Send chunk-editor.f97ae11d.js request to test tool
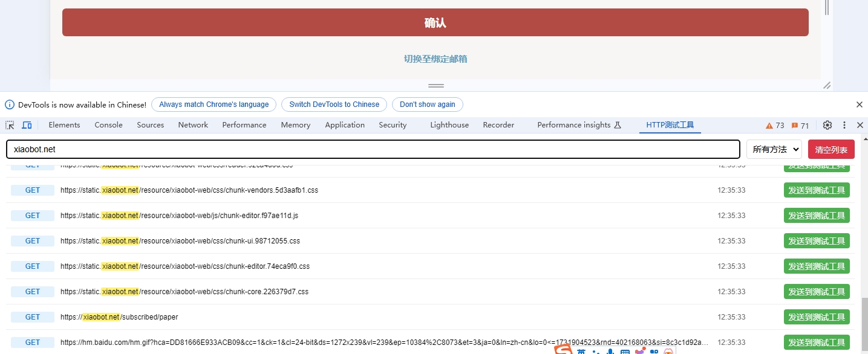Image resolution: width=868 pixels, height=354 pixels. point(817,216)
